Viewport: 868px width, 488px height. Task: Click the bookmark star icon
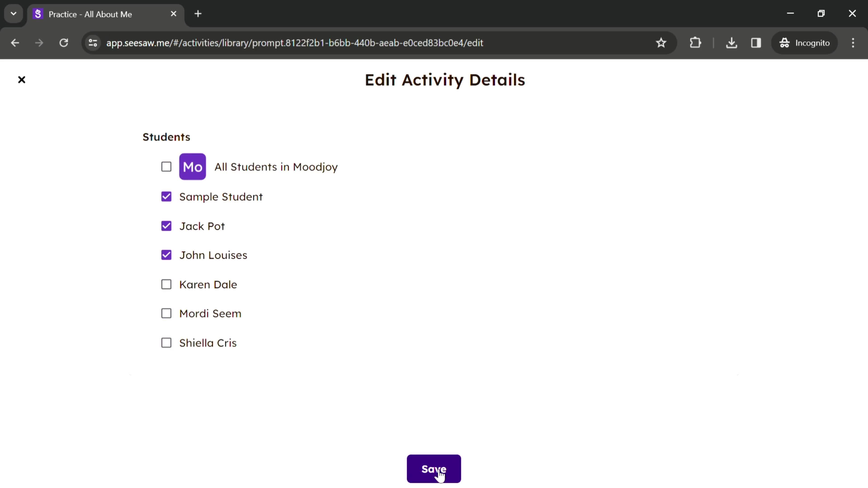tap(661, 42)
